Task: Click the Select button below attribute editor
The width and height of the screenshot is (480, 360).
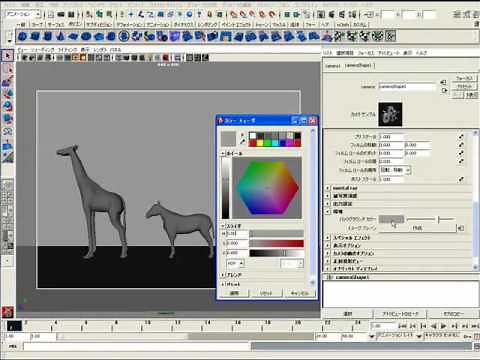Action: (348, 314)
